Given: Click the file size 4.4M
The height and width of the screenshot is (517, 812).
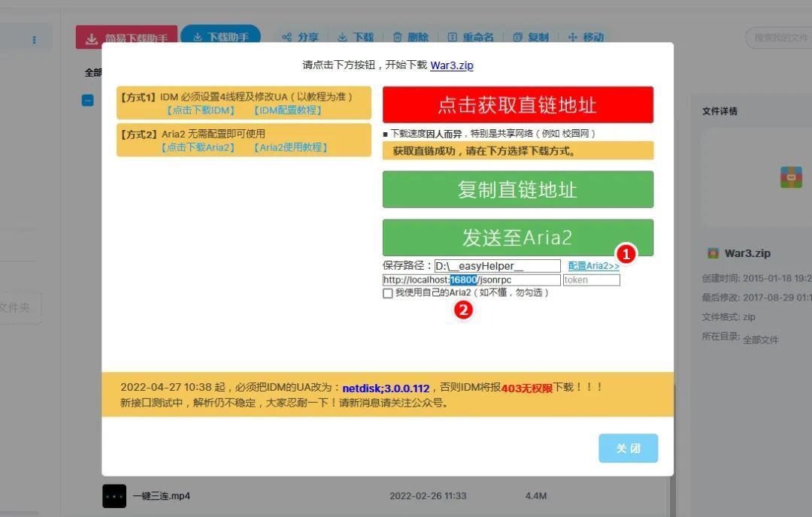Looking at the screenshot, I should point(536,496).
